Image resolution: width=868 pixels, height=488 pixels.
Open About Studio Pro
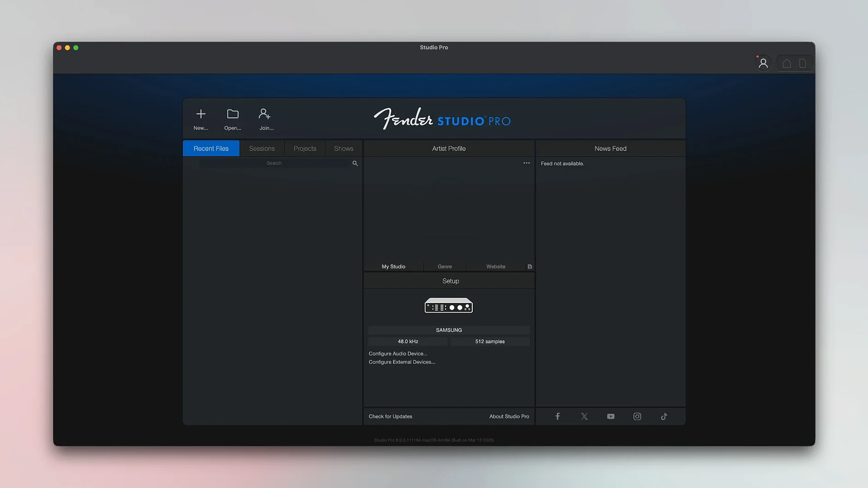click(509, 416)
